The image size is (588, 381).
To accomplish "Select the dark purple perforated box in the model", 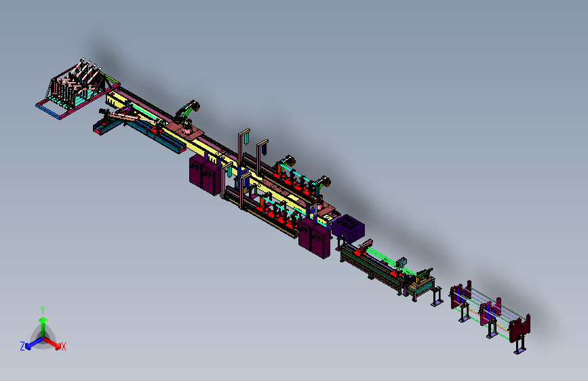I will [x=349, y=228].
